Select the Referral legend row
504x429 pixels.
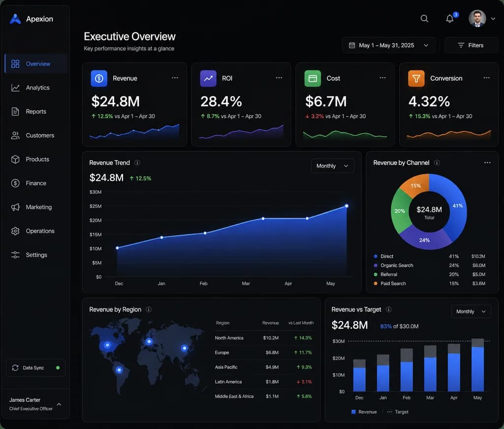[429, 274]
